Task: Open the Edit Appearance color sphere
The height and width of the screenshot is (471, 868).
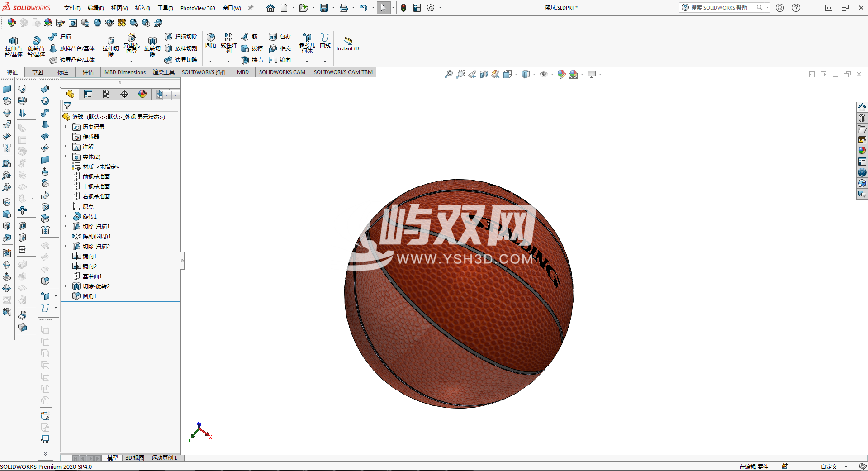Action: [x=562, y=74]
